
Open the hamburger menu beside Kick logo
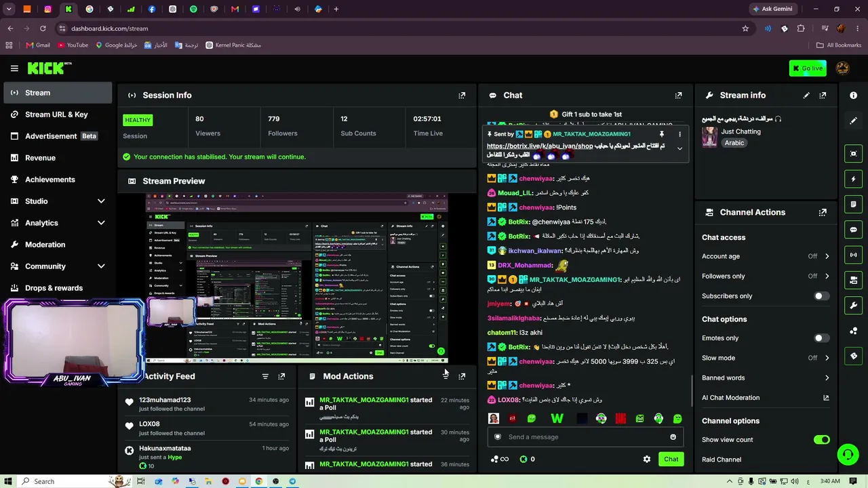(x=14, y=68)
